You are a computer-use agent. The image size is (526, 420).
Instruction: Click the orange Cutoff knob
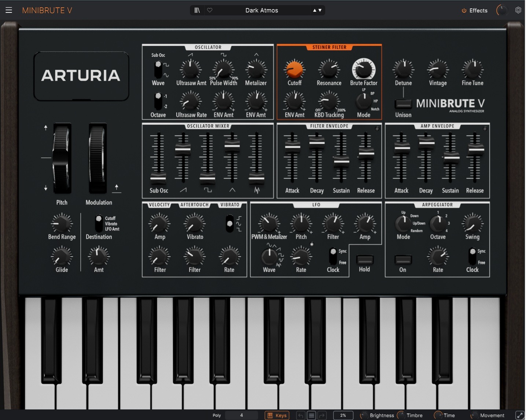pos(294,69)
